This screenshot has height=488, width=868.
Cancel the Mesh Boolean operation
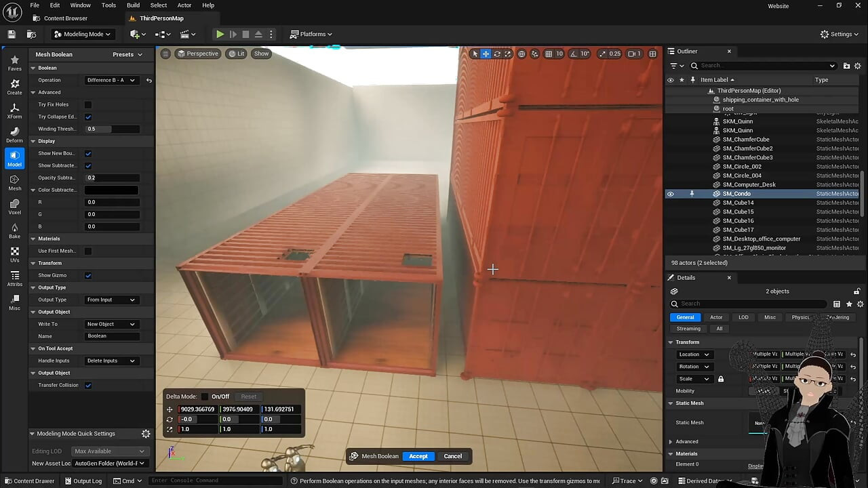tap(452, 456)
